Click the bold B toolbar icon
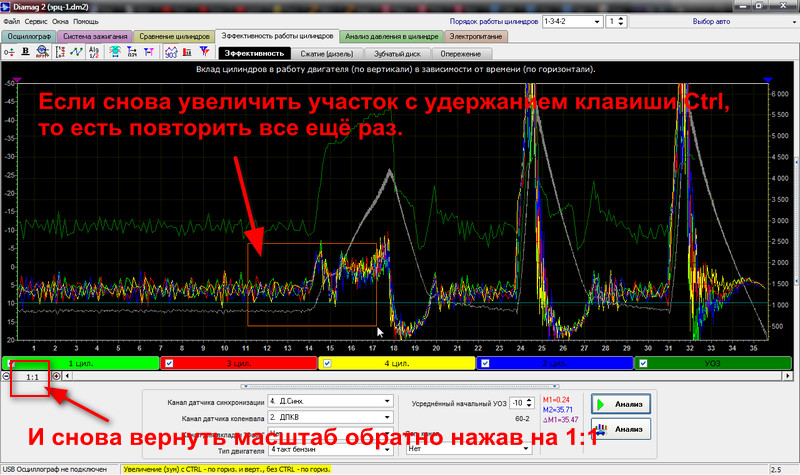Screen dimensions: 800x475 (x=26, y=52)
